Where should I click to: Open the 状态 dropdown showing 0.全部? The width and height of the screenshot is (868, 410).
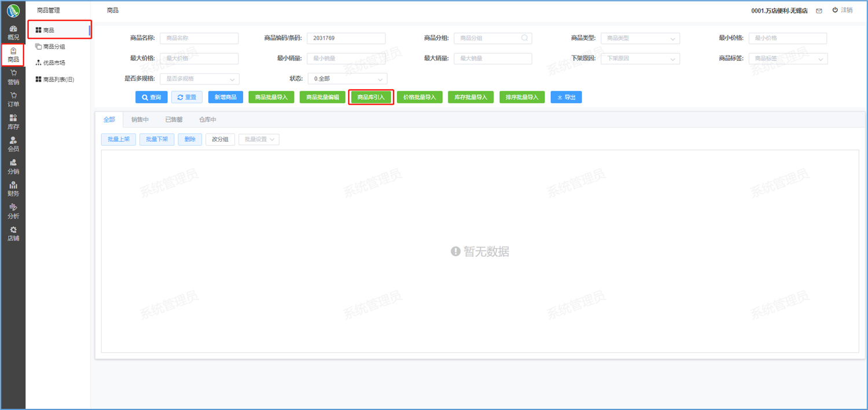[x=347, y=79]
